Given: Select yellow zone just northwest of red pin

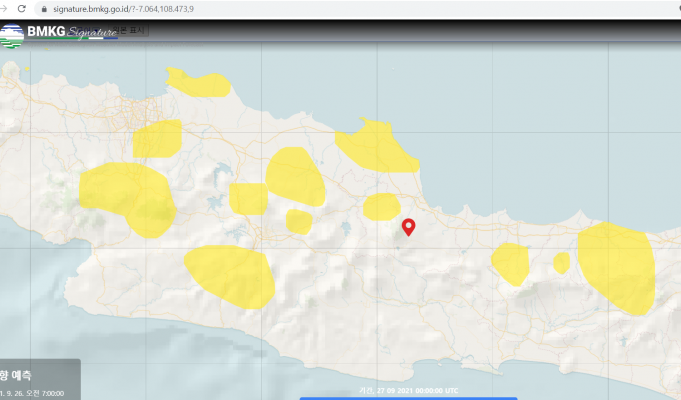Looking at the screenshot, I should pyautogui.click(x=381, y=207).
